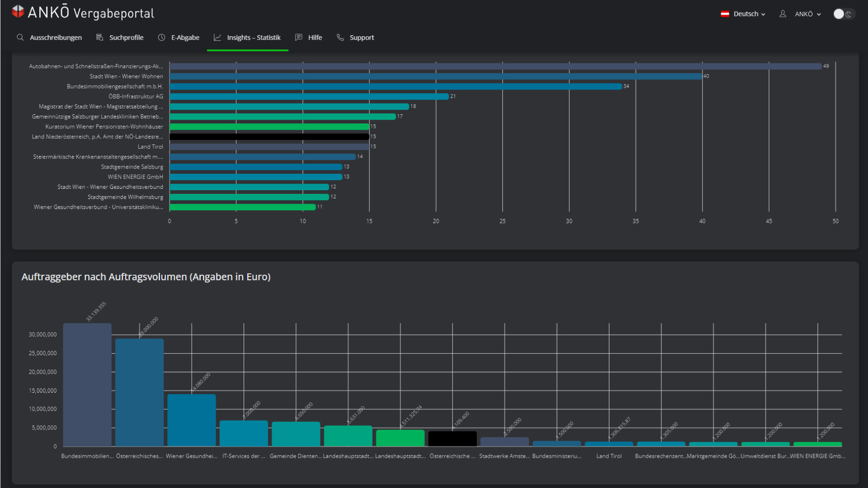Image resolution: width=868 pixels, height=488 pixels.
Task: Click the Marktgemeinde Gö... column
Action: pyautogui.click(x=713, y=444)
